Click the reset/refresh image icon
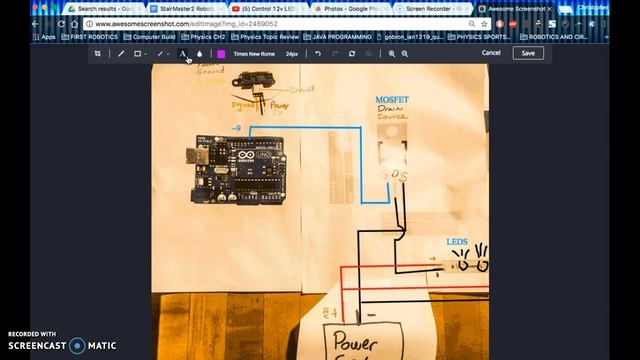 tap(352, 53)
